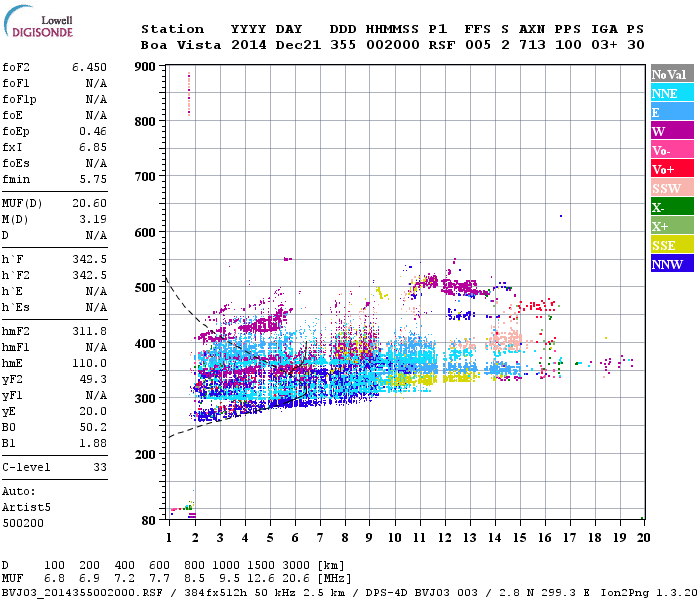The height and width of the screenshot is (600, 700).
Task: Click the fxI value 6.85
Action: 93,147
